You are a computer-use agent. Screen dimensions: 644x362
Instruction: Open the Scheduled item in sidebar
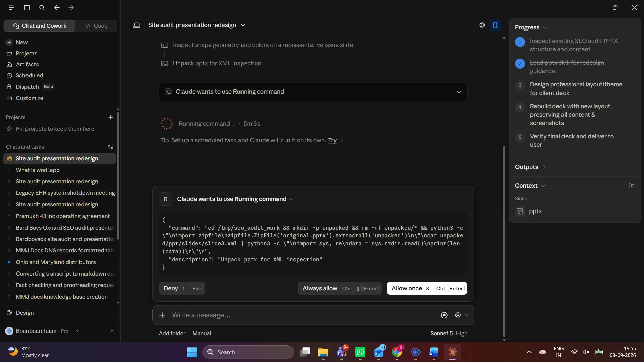pos(29,75)
